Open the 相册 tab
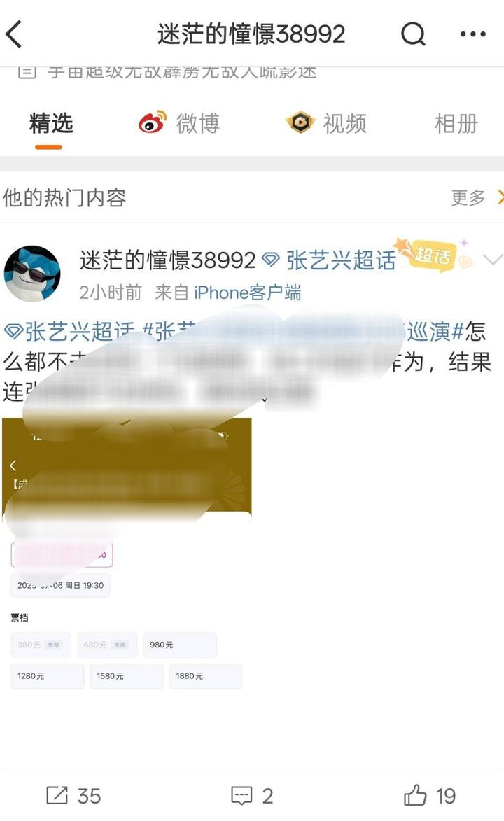Image resolution: width=504 pixels, height=821 pixels. point(456,124)
